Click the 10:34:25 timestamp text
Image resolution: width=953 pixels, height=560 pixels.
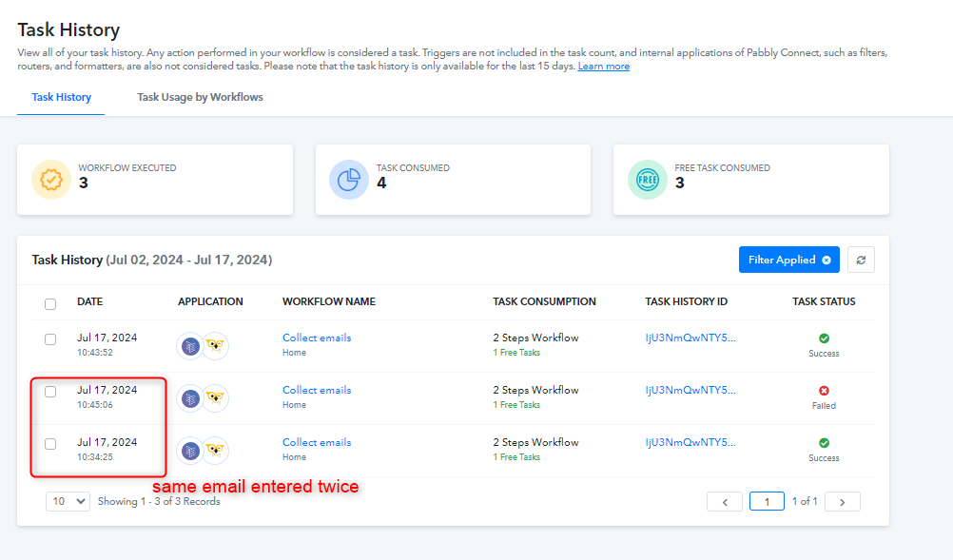coord(95,456)
